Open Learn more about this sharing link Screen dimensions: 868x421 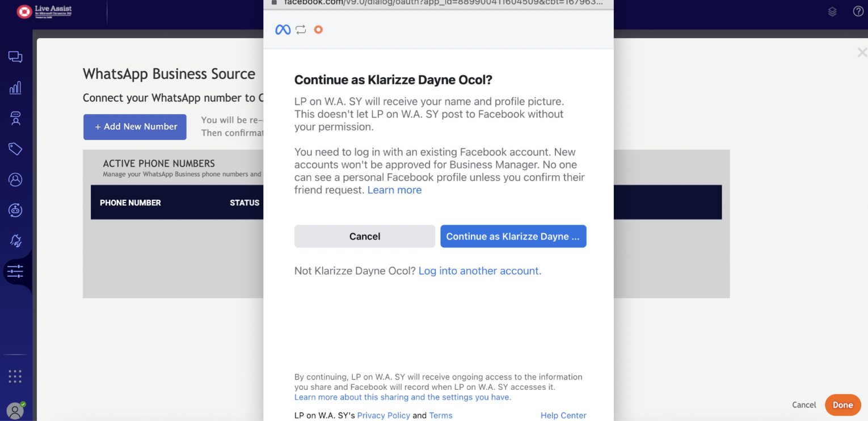403,397
